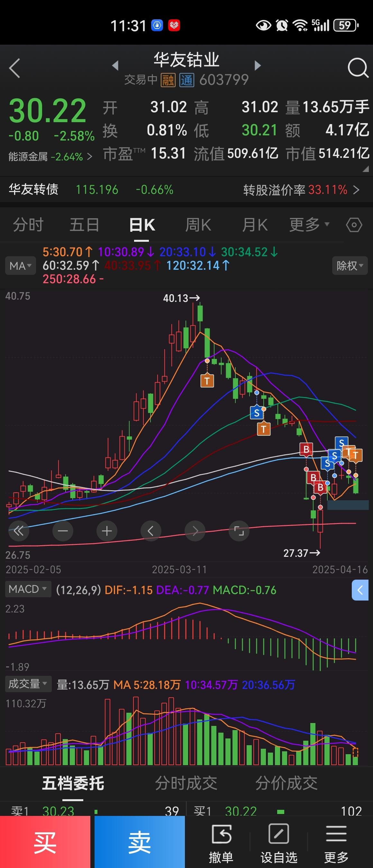
Task: Collapse side panel with blue arrow button
Action: point(360,590)
